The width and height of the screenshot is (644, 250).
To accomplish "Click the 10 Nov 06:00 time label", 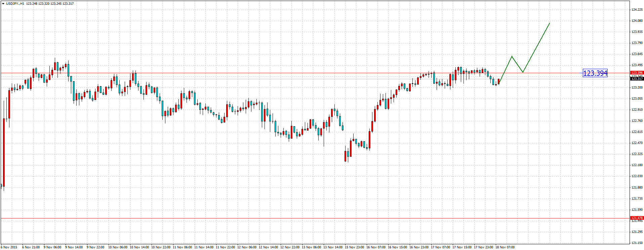I will 118,247.
